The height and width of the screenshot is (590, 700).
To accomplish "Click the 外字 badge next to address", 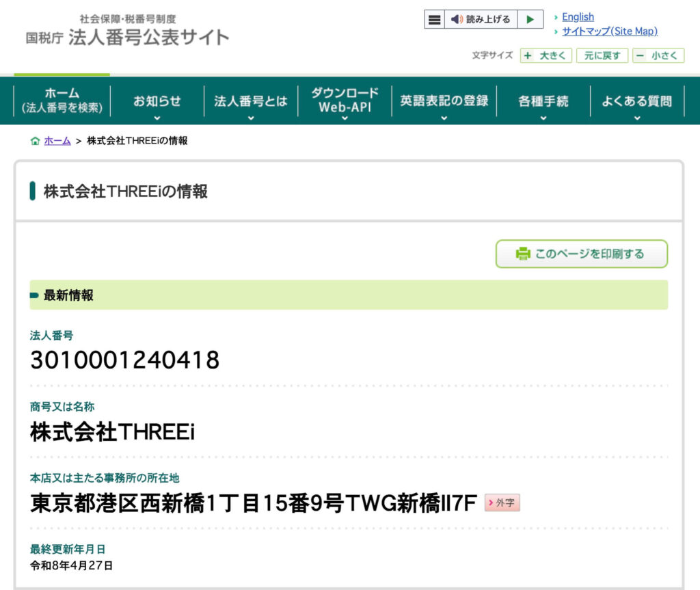I will 502,503.
